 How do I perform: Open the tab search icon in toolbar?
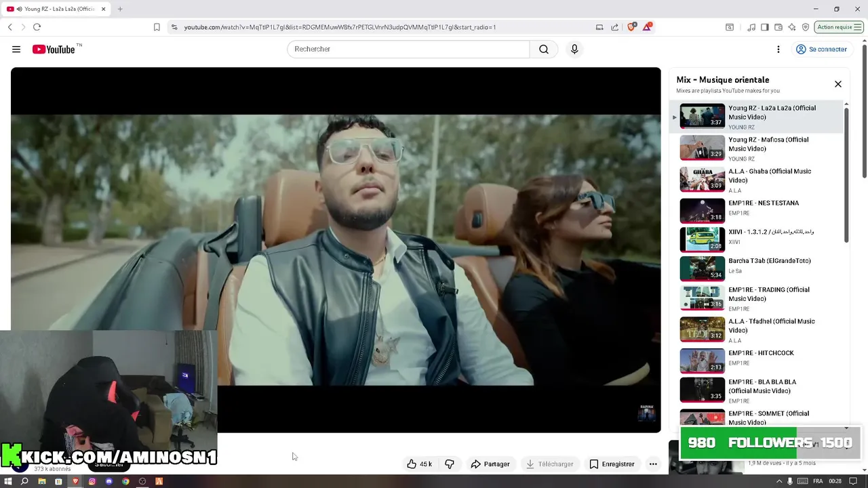coord(730,27)
